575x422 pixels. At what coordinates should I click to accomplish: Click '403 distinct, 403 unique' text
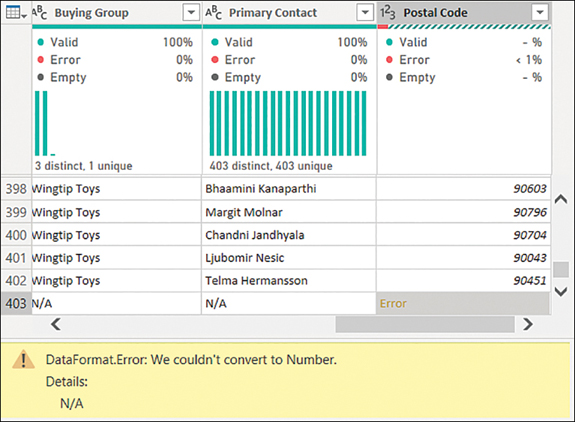[x=271, y=166]
